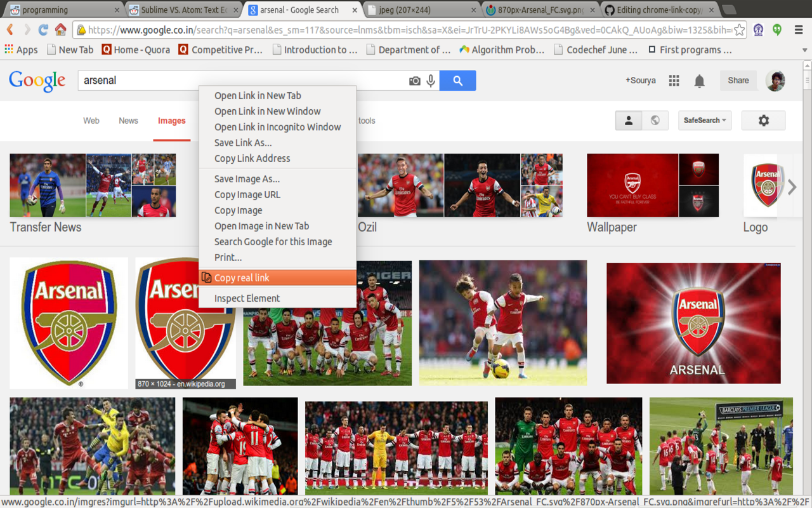Go to browser home page icon
812x508 pixels.
[61, 30]
